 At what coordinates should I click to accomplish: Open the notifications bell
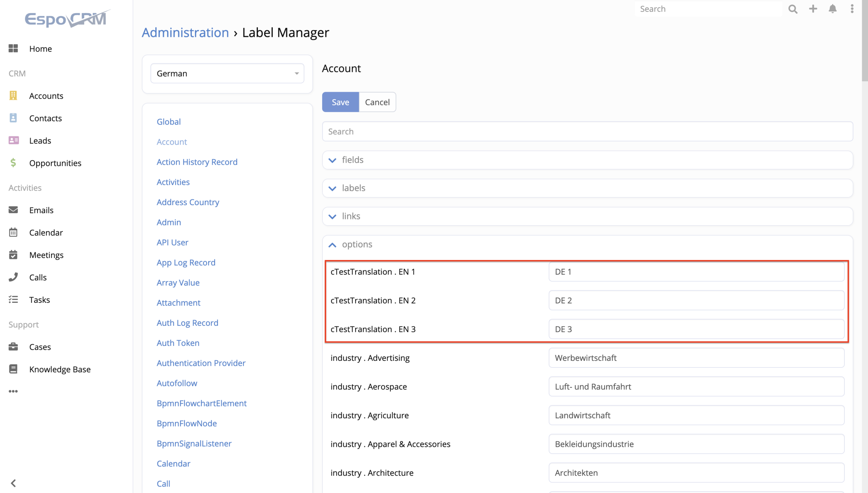coord(833,9)
